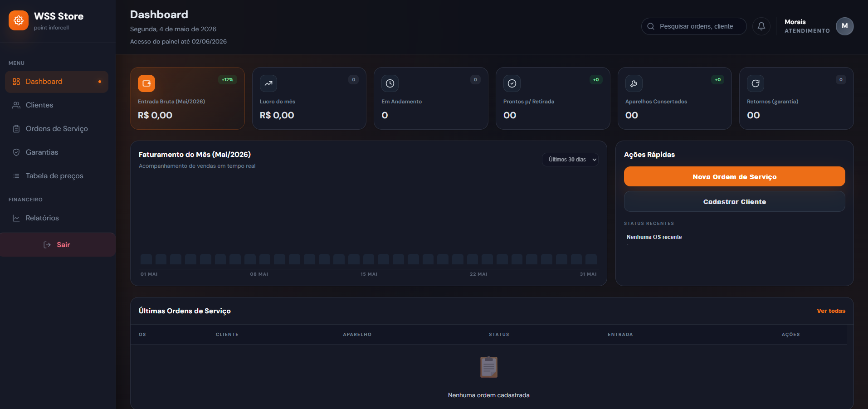Click the Tabela de preços list icon
Image resolution: width=868 pixels, height=409 pixels.
pyautogui.click(x=16, y=176)
